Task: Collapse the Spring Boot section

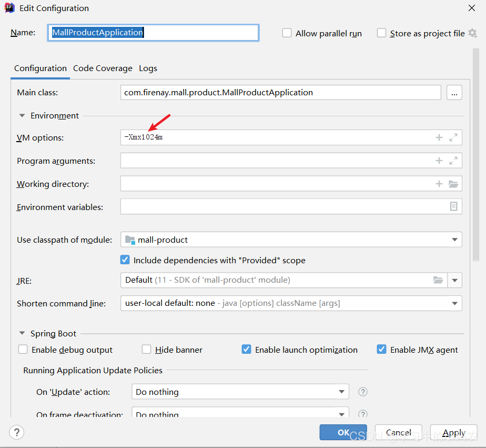Action: click(22, 333)
